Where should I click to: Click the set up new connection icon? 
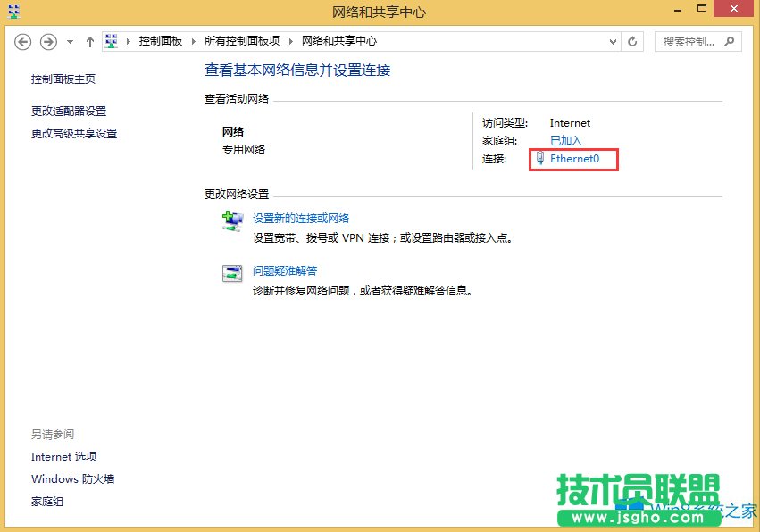pos(231,220)
